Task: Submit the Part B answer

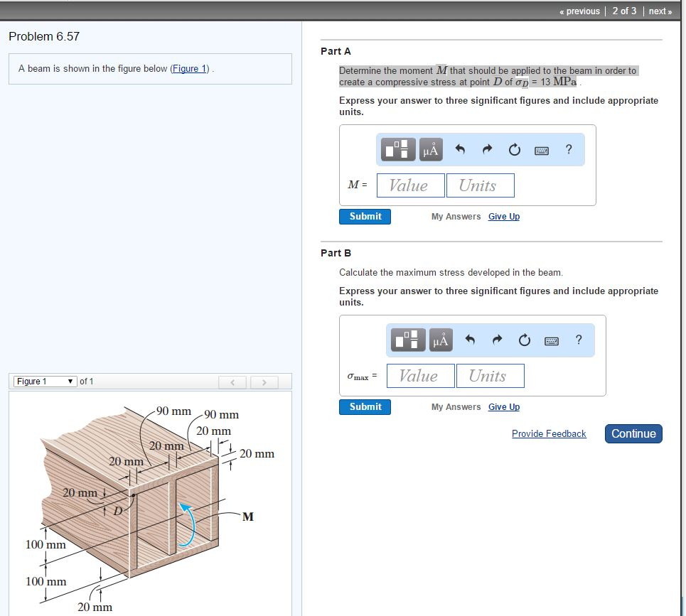Action: [x=365, y=406]
